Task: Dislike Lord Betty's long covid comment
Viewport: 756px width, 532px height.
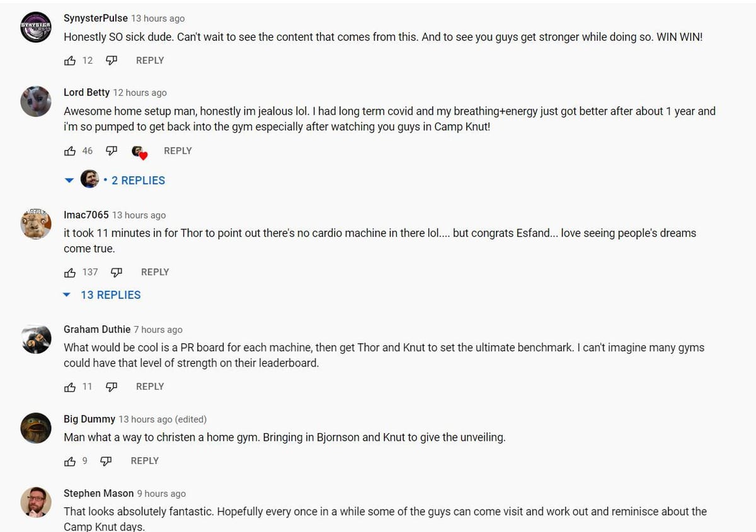Action: [112, 151]
